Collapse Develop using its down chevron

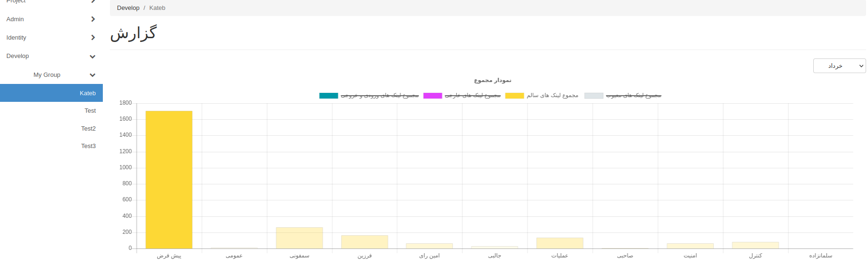[x=92, y=57]
